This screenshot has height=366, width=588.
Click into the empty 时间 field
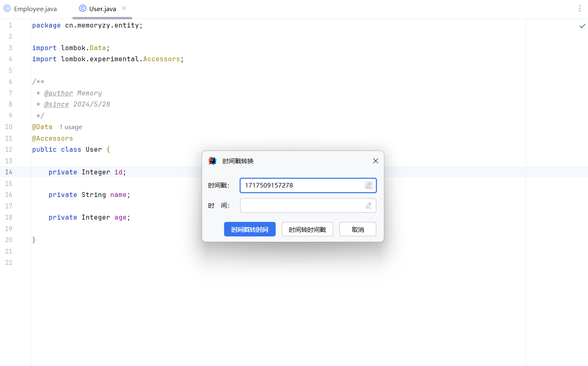[302, 206]
